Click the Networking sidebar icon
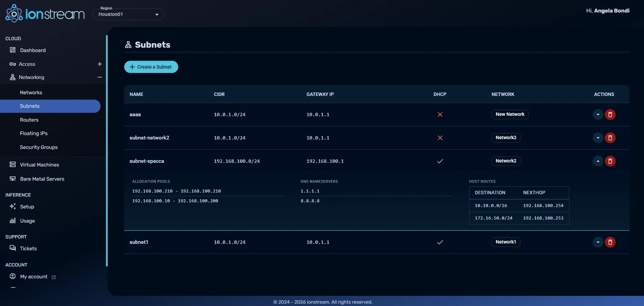Screen dimensions: 644x306 [x=12, y=77]
